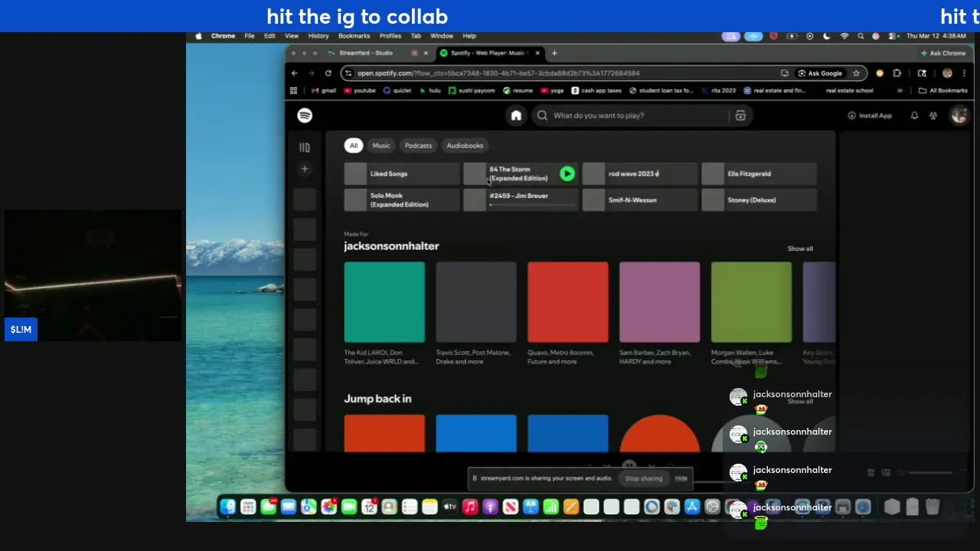Click Ask Google in address bar
980x551 pixels.
(x=819, y=73)
